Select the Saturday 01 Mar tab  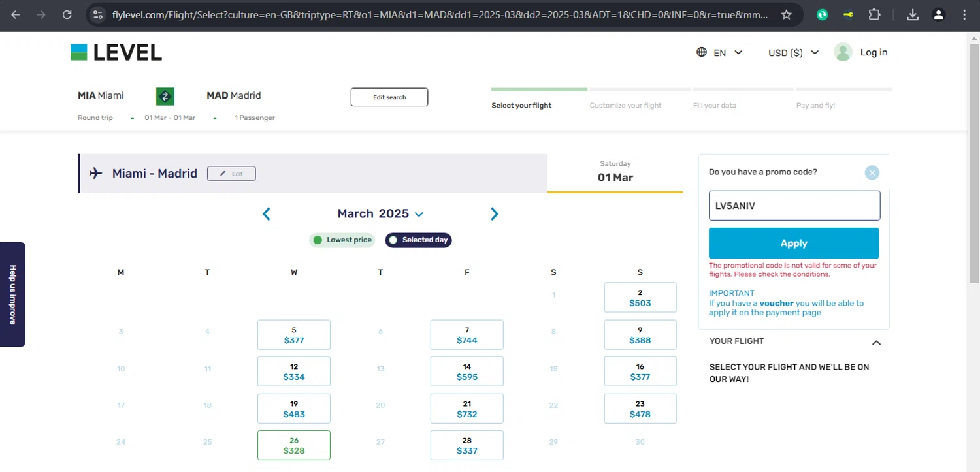615,172
